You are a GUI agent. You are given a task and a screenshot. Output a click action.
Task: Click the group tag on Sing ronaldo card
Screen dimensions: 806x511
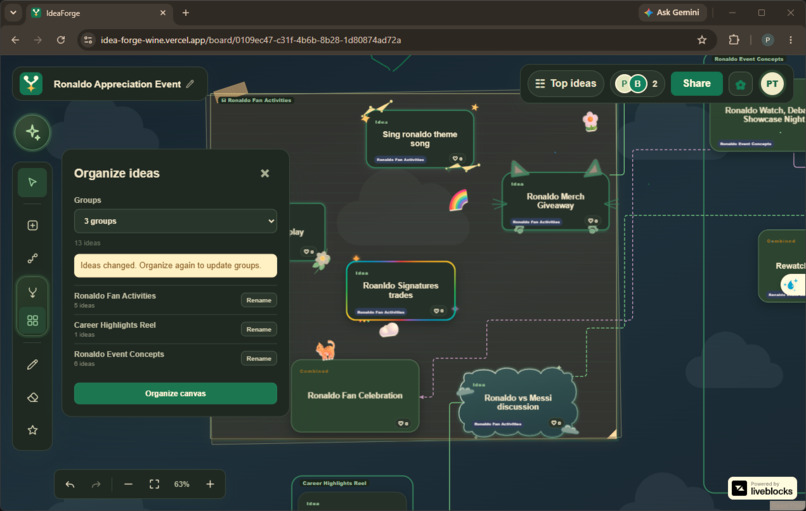[400, 159]
